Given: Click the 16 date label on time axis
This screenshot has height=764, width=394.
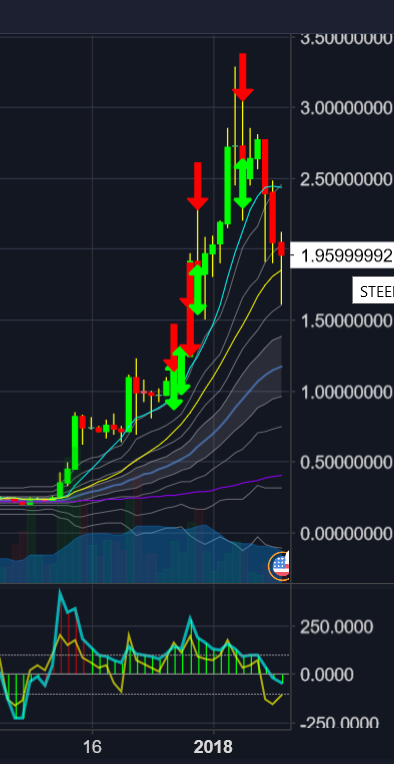Looking at the screenshot, I should [x=92, y=746].
